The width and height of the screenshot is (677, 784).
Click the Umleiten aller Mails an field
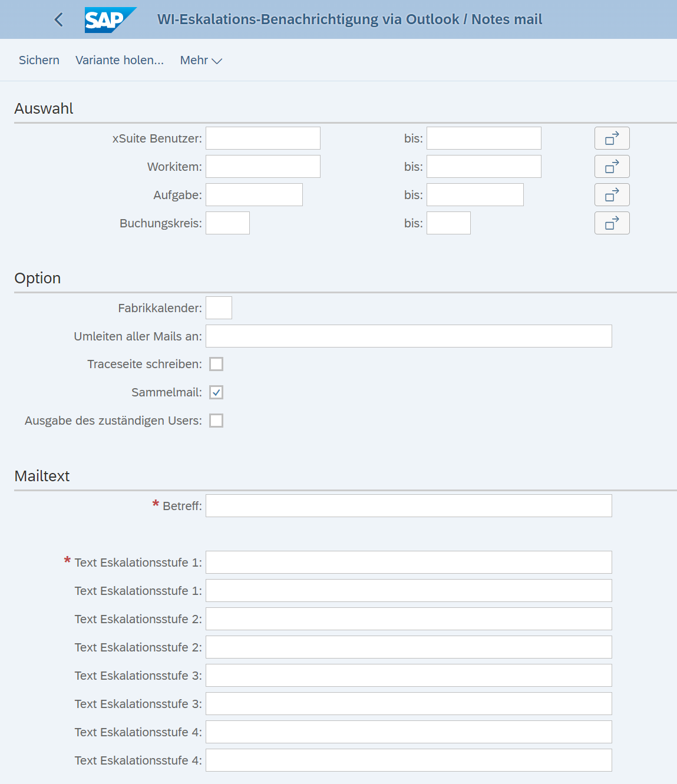408,336
